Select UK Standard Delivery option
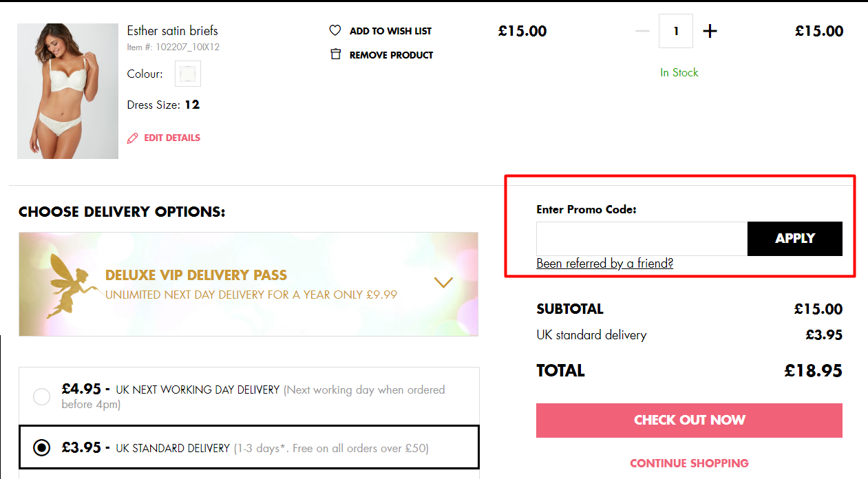Viewport: 868px width, 479px height. point(41,447)
